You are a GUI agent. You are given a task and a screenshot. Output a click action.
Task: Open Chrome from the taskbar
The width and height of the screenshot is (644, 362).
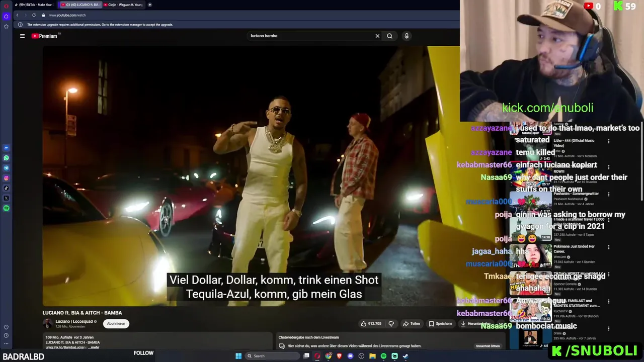(328, 356)
